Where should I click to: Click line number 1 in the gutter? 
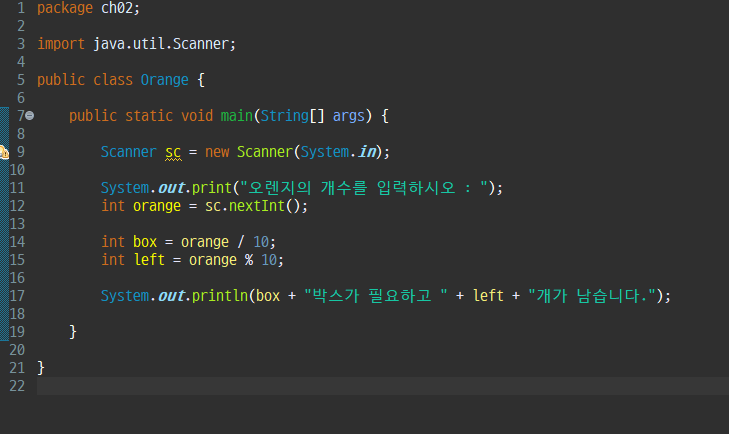pyautogui.click(x=21, y=8)
